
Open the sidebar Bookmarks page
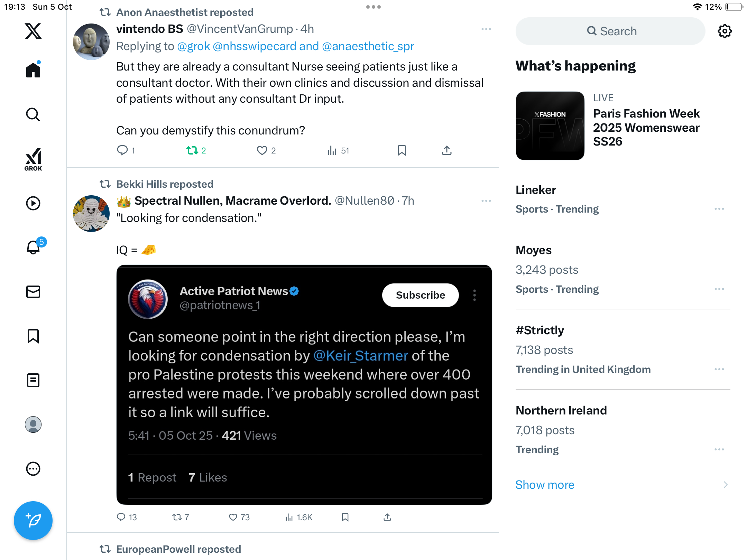tap(33, 336)
